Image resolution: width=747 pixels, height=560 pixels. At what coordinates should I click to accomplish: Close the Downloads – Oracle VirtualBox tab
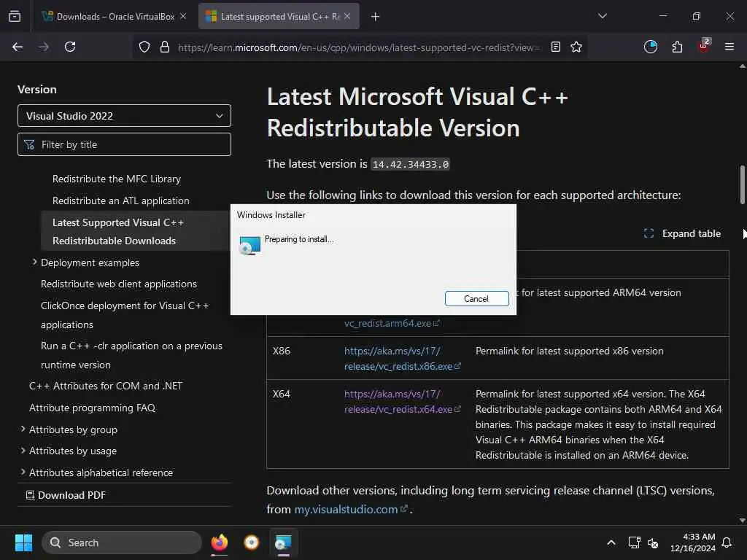183,16
